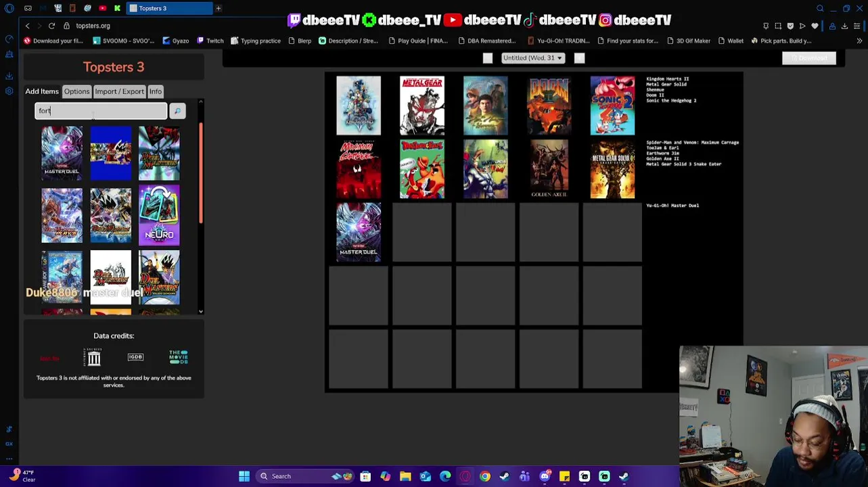Select Maximum Carnage chart cover

pyautogui.click(x=359, y=169)
